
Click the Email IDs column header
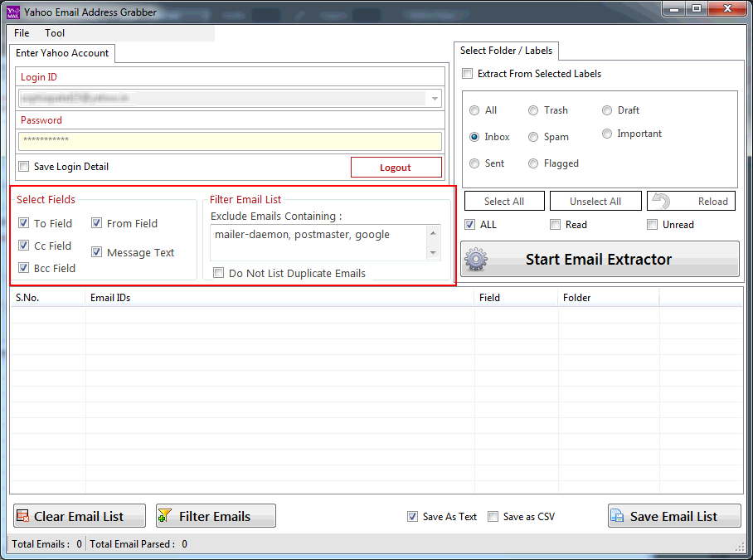[x=280, y=298]
